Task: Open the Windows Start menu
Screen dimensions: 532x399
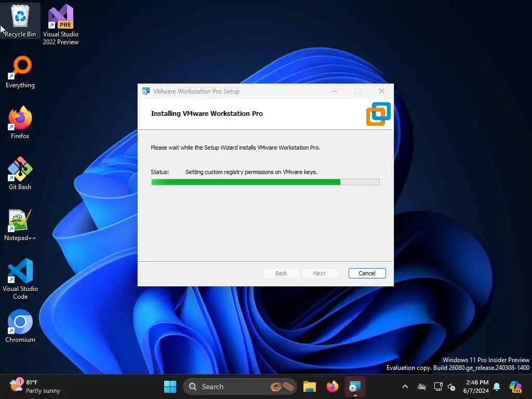Action: (x=170, y=387)
